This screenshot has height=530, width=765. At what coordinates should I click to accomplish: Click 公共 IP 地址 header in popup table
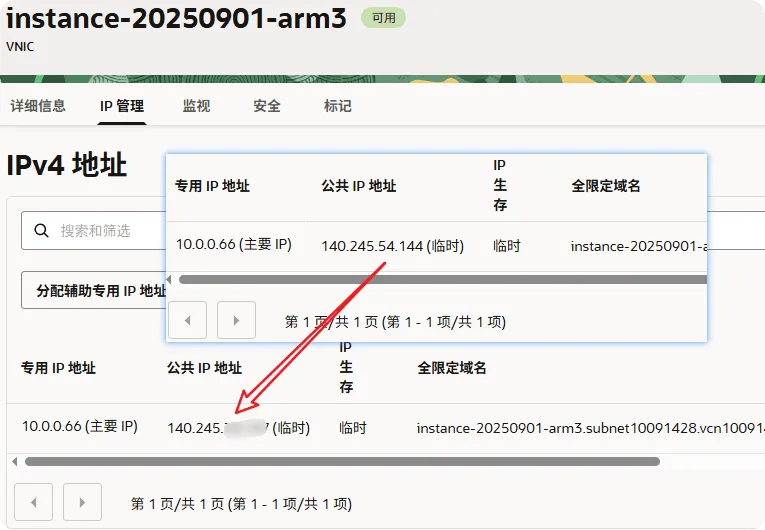359,185
